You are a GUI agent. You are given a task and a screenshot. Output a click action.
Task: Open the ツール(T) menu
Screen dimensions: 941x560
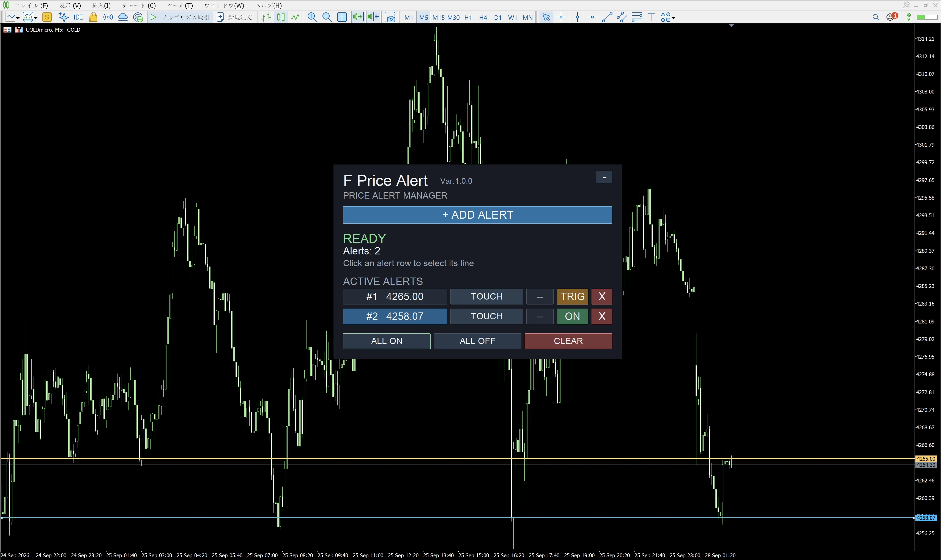pos(180,6)
